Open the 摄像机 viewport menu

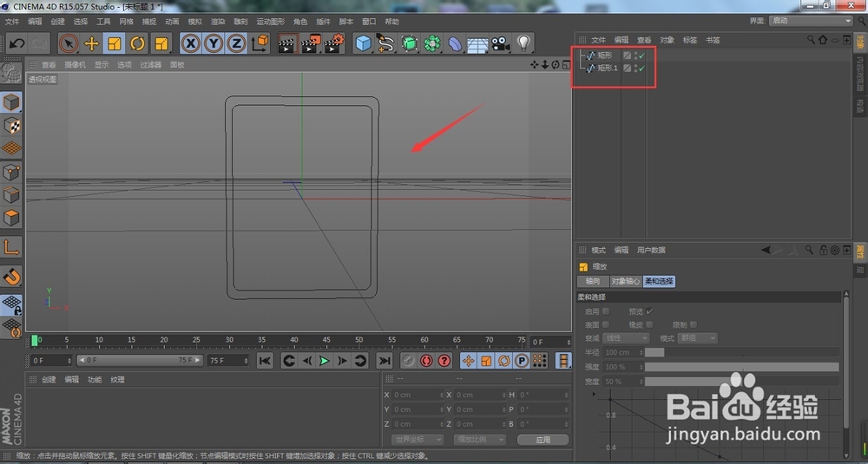75,65
